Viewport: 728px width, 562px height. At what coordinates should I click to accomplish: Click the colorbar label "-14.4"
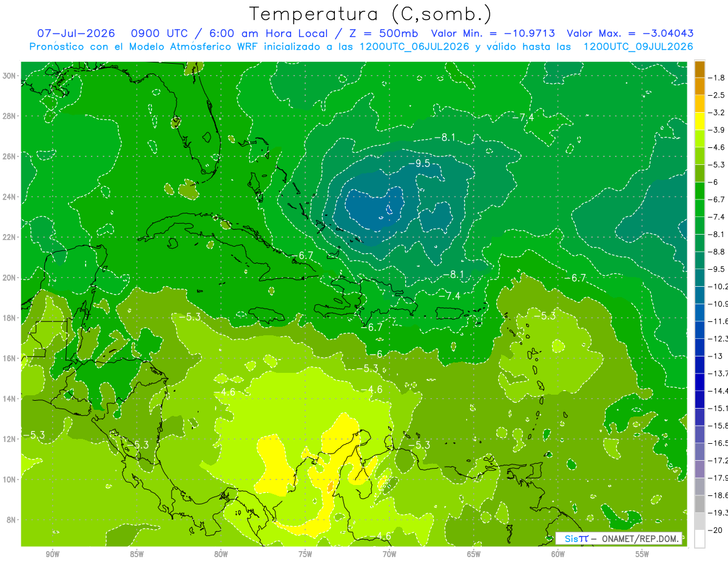[x=718, y=390]
